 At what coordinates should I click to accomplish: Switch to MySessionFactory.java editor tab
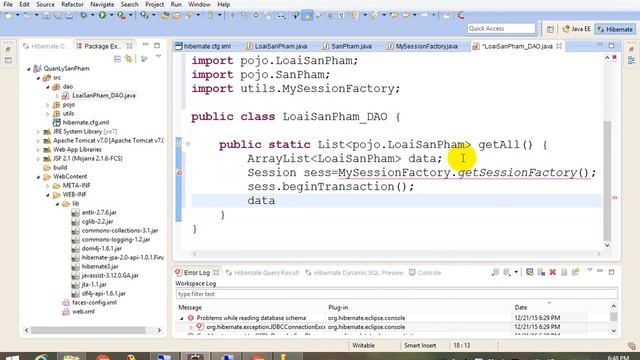(x=423, y=46)
